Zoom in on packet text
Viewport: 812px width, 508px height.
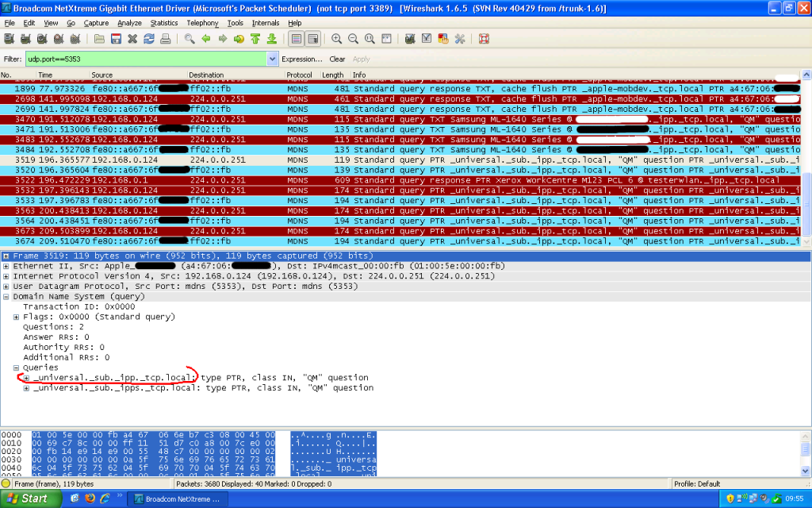coord(336,39)
